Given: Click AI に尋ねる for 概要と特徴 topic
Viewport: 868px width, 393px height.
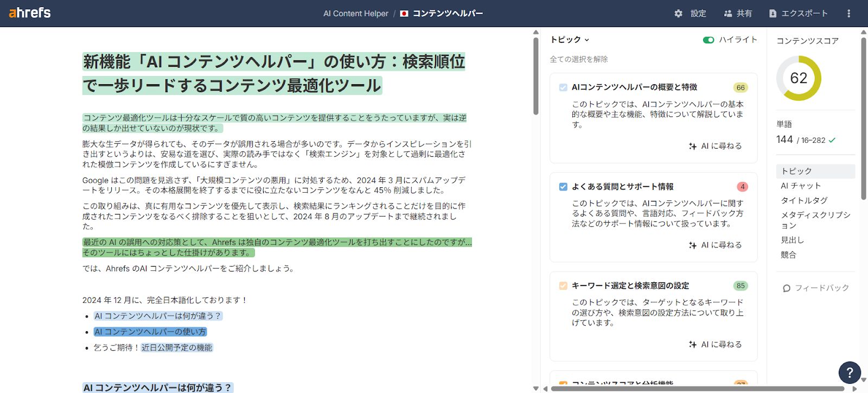Looking at the screenshot, I should (x=715, y=146).
